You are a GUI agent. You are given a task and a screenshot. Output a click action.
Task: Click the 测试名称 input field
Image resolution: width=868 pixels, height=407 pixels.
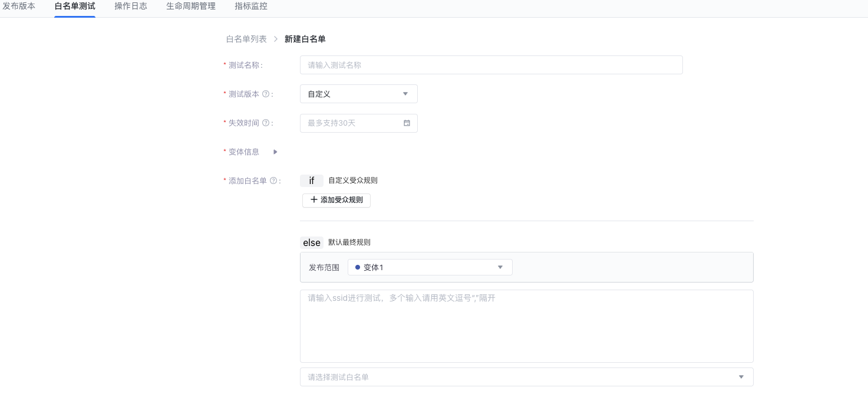[491, 65]
